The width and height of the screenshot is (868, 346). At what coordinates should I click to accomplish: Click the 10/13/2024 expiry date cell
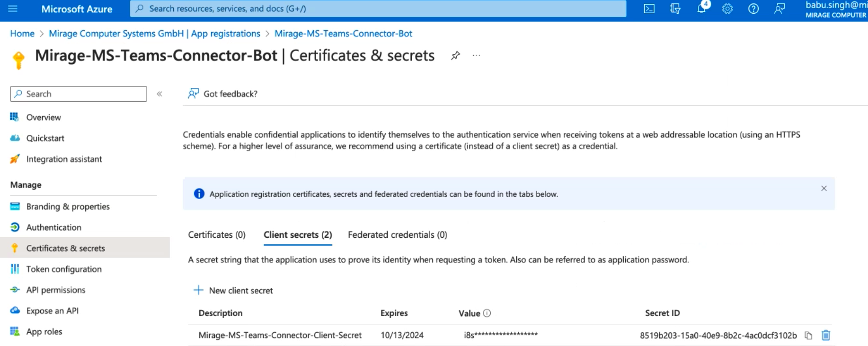(x=402, y=335)
